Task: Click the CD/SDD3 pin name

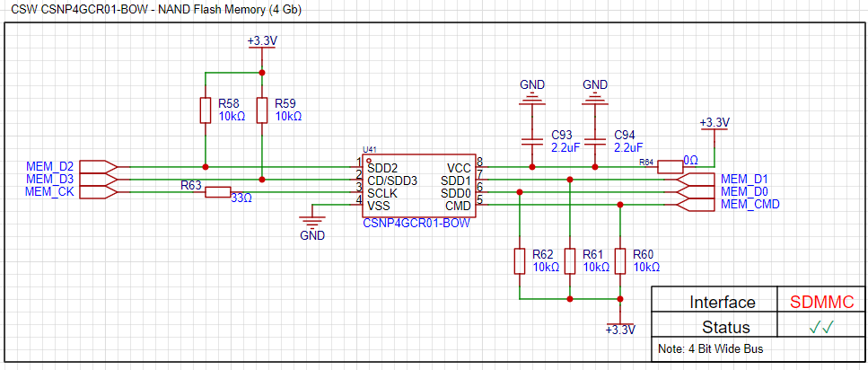Action: click(x=392, y=181)
